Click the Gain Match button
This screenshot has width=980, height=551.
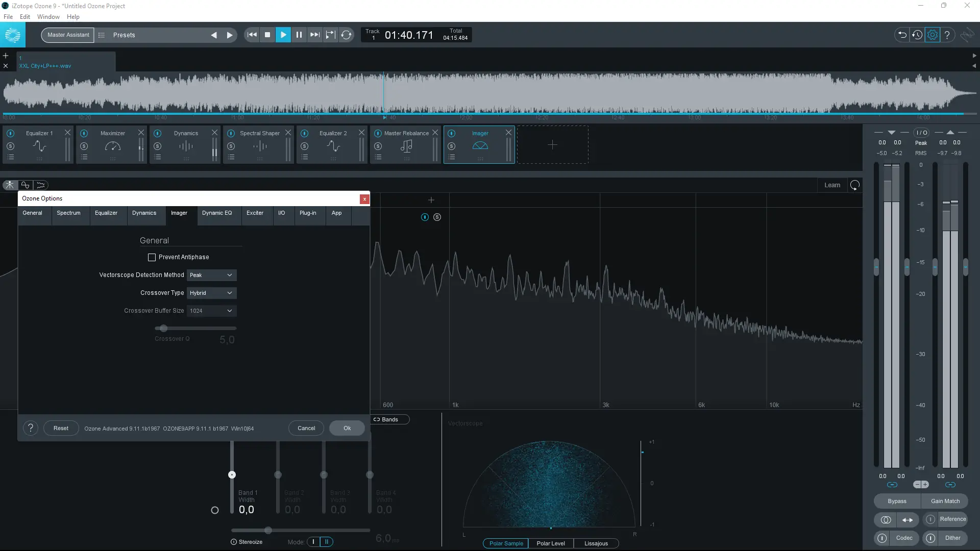(945, 501)
